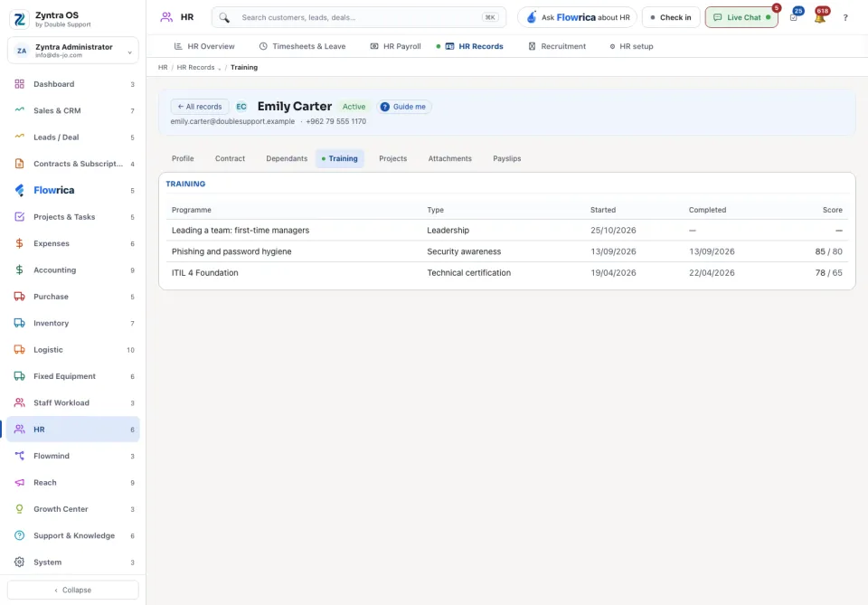The height and width of the screenshot is (605, 868).
Task: Click the Dashboard grid icon in sidebar
Action: [x=19, y=84]
